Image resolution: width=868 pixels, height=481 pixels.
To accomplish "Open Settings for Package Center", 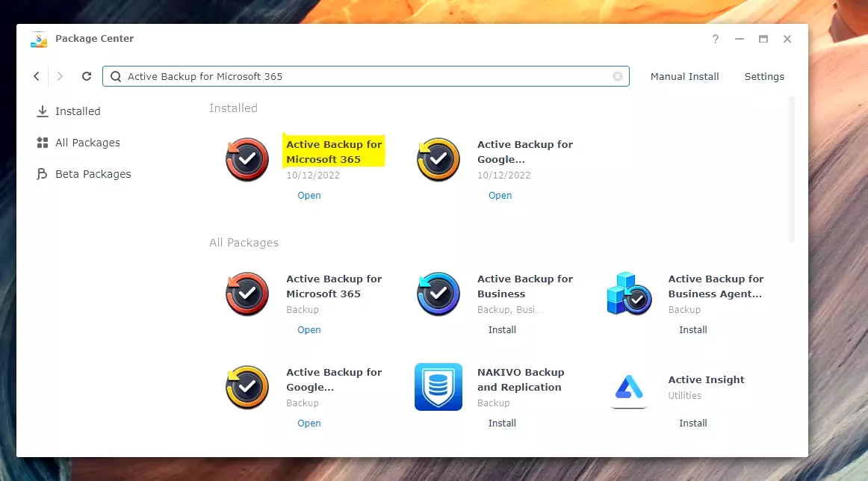I will [x=763, y=75].
